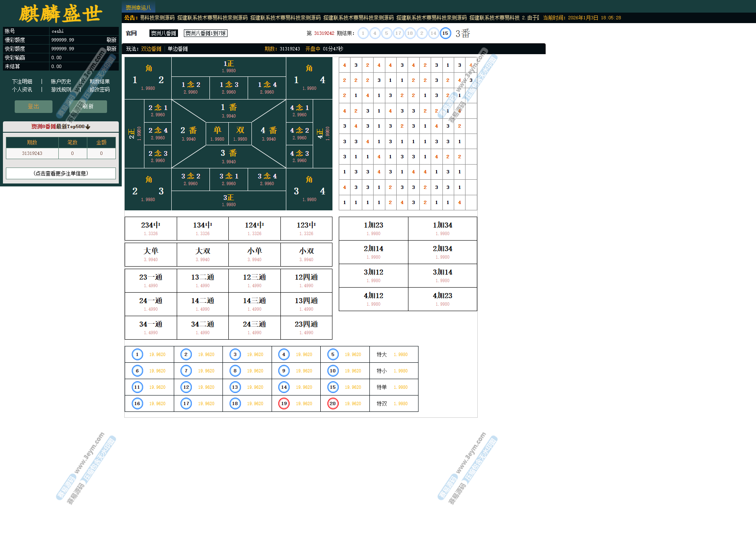Select number ball 1 in the grid

point(137,354)
